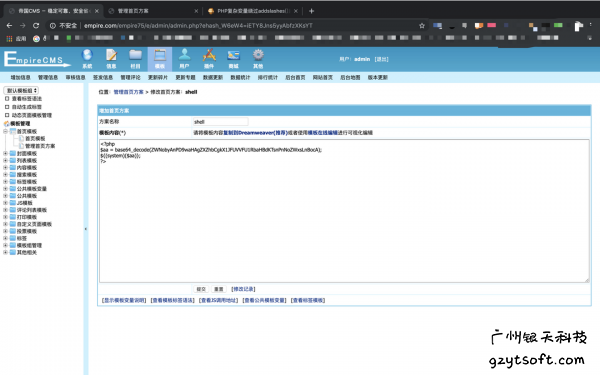Click the 退出 logout link

pos(381,59)
